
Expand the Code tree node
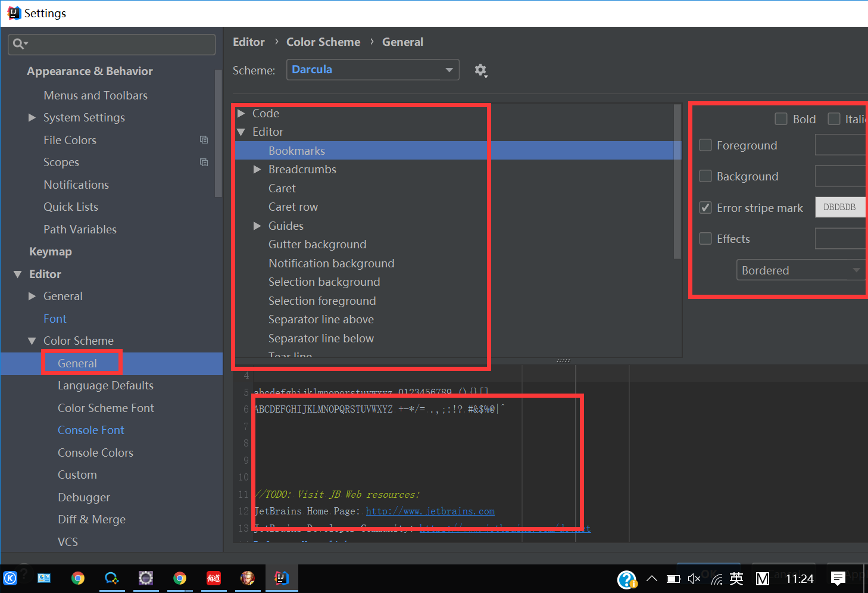coord(241,113)
